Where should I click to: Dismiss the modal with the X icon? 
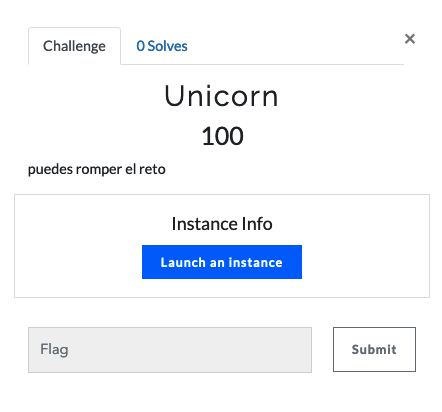410,39
